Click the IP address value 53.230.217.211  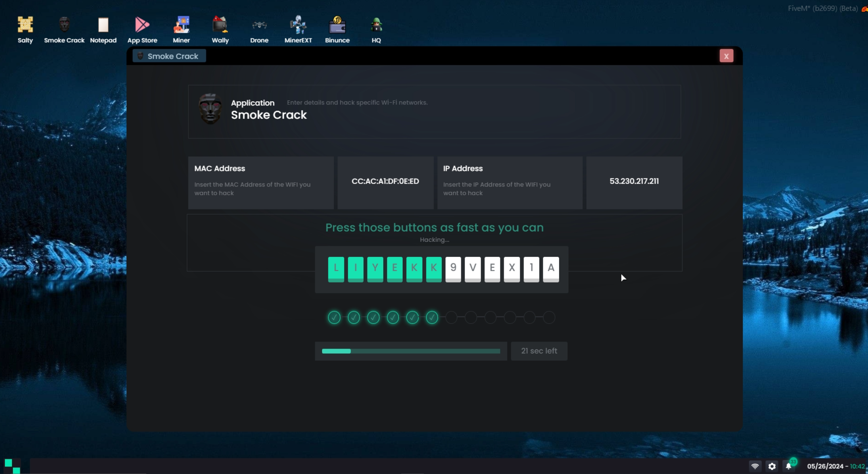pyautogui.click(x=634, y=181)
